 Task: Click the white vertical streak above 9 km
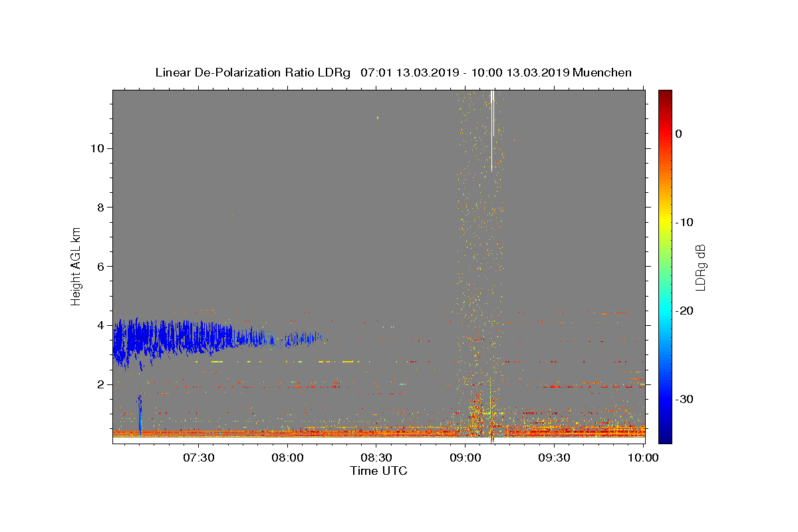[x=492, y=130]
